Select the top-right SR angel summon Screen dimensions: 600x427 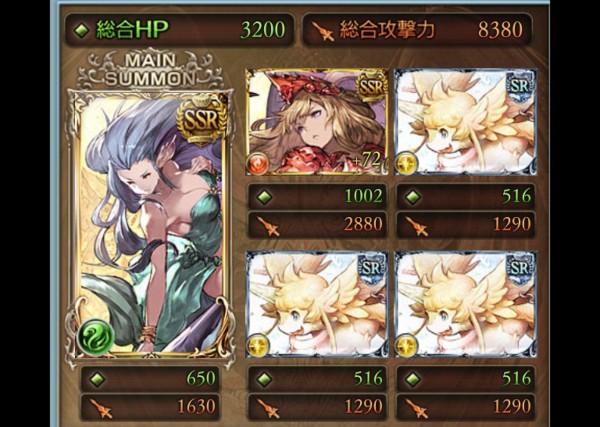coord(466,122)
